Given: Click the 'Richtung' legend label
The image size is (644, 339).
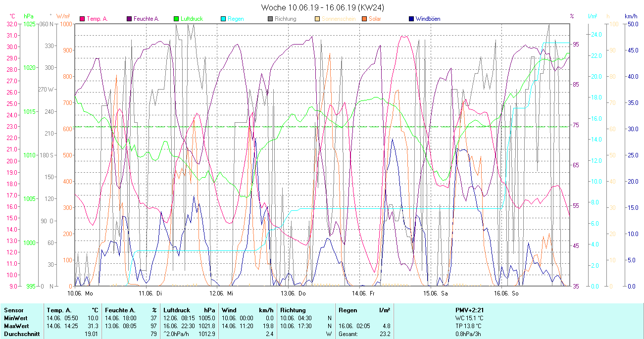Looking at the screenshot, I should point(286,19).
